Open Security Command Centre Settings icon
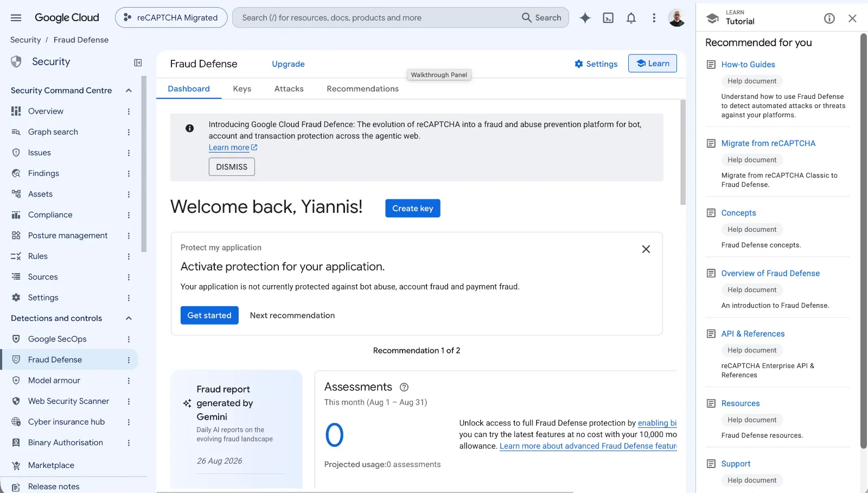 16,298
